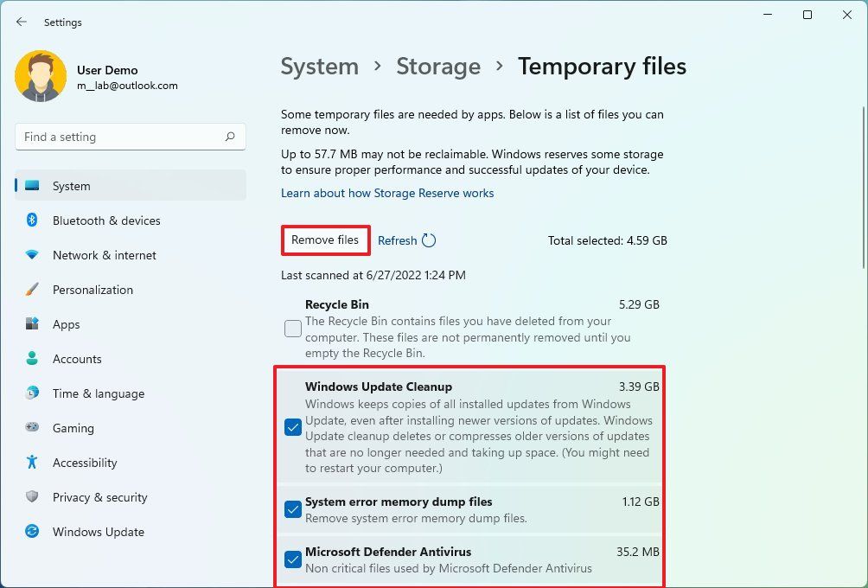Open the Storage Reserve learn more link
Viewport: 868px width, 588px height.
point(387,193)
